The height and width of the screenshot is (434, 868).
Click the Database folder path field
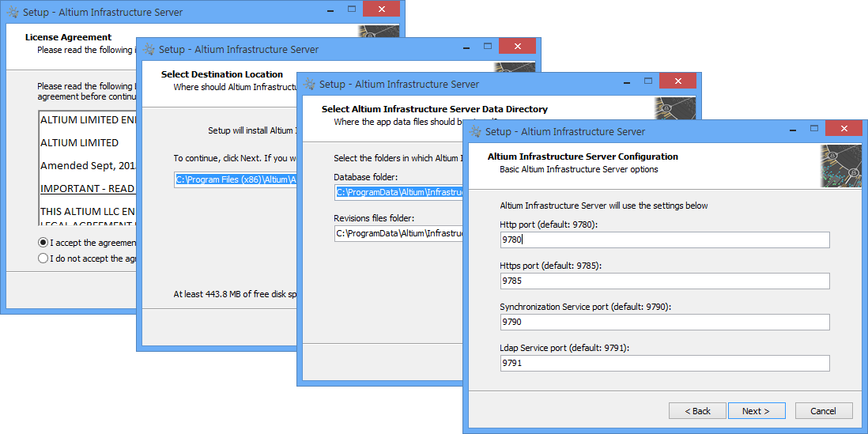pos(397,192)
